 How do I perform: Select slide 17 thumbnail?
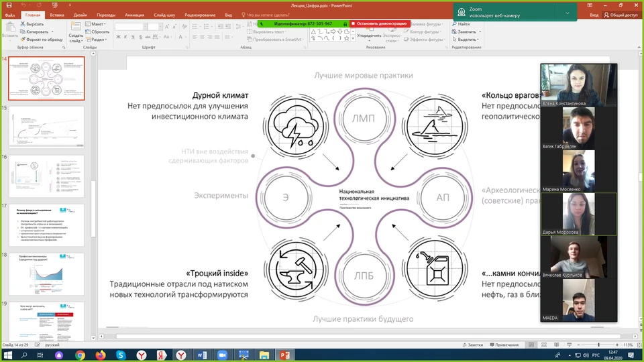[46, 225]
